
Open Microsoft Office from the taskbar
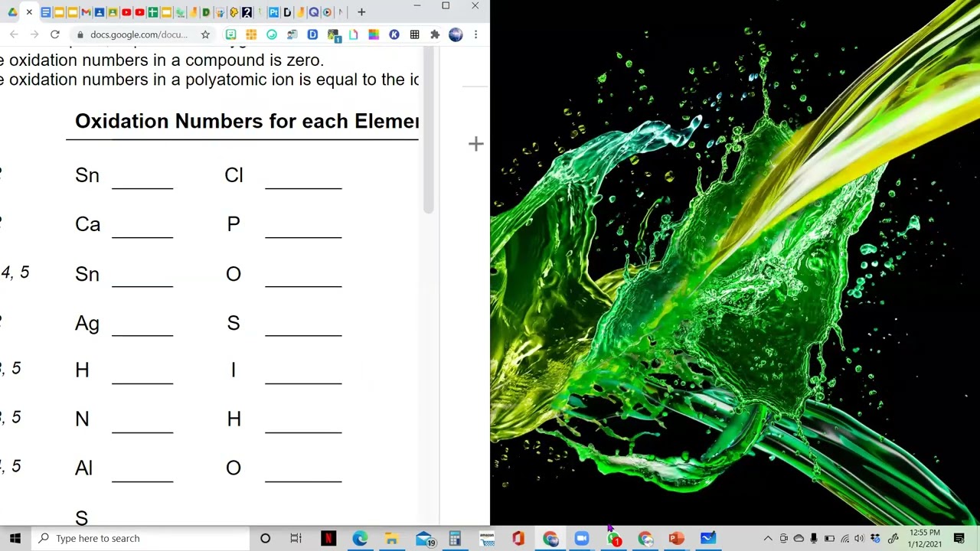point(518,538)
